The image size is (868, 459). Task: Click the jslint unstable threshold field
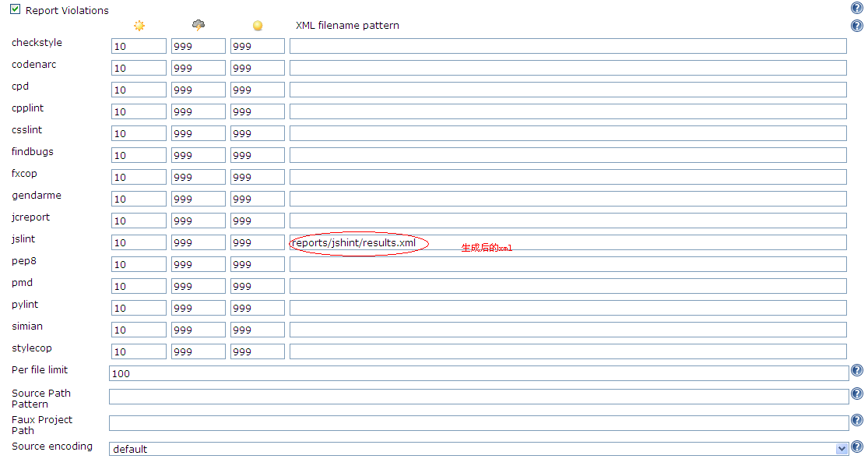coord(258,242)
